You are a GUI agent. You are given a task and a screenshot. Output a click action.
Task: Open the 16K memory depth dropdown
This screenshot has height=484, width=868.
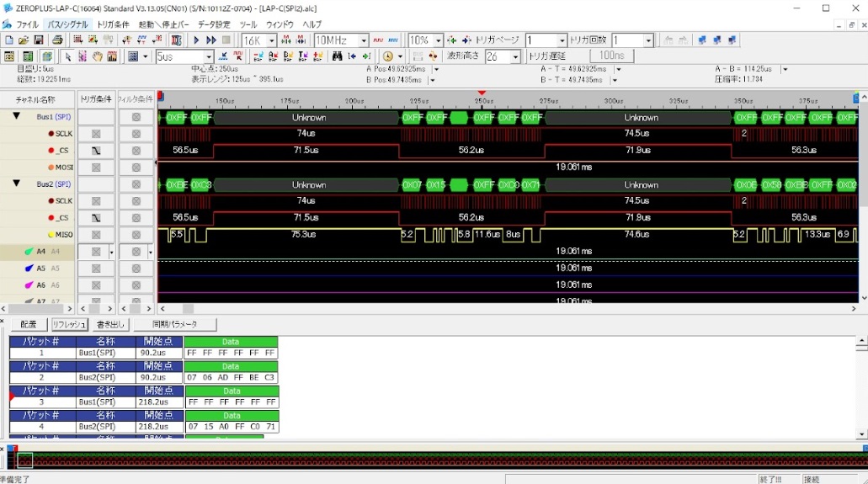coord(272,40)
